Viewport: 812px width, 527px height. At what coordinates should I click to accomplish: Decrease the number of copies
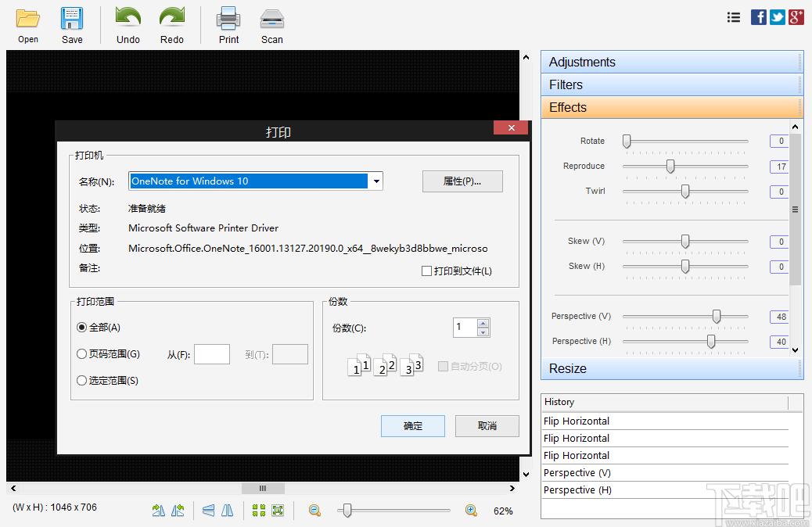[x=483, y=332]
